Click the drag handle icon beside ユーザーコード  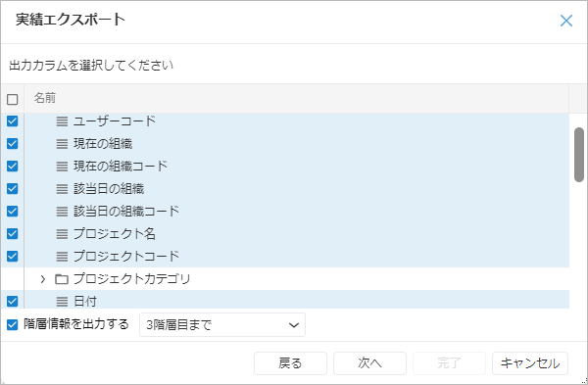(x=62, y=121)
